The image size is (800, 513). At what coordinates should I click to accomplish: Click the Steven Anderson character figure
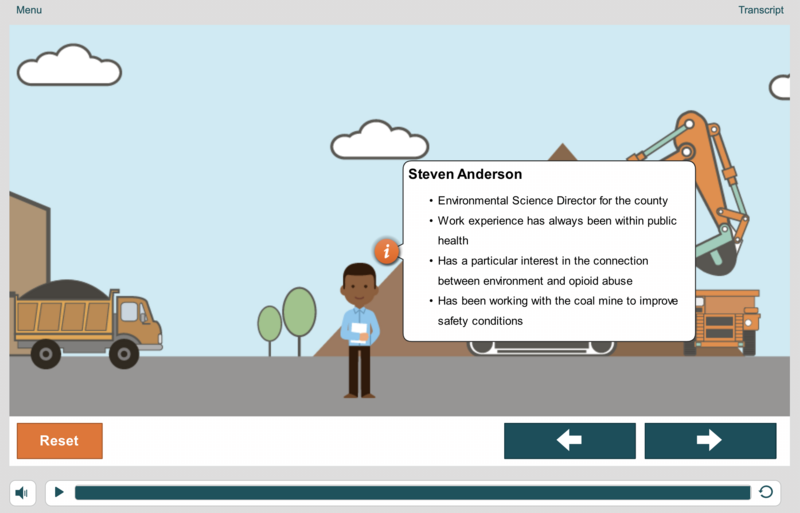coord(358,330)
